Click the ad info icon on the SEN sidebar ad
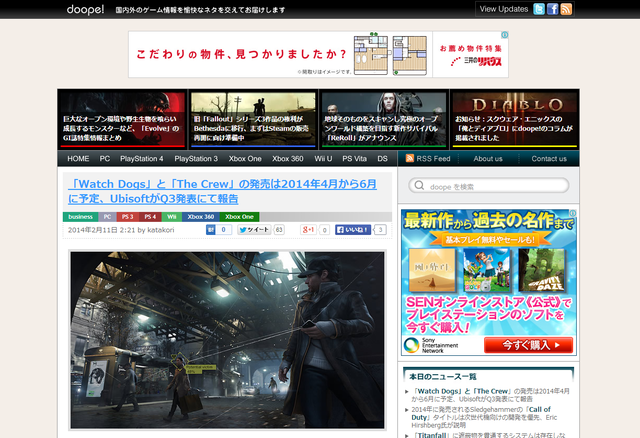640x438 pixels. coord(573,213)
